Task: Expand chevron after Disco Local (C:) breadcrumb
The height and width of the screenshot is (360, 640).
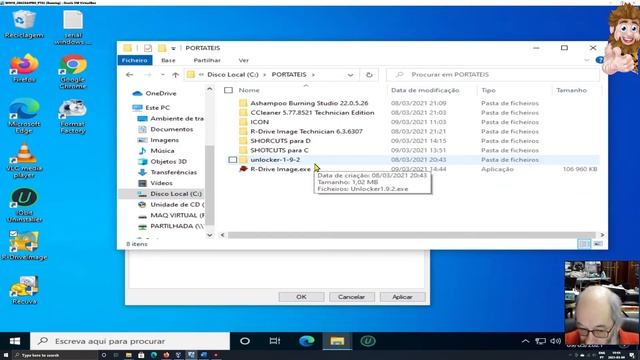Action: tap(264, 75)
